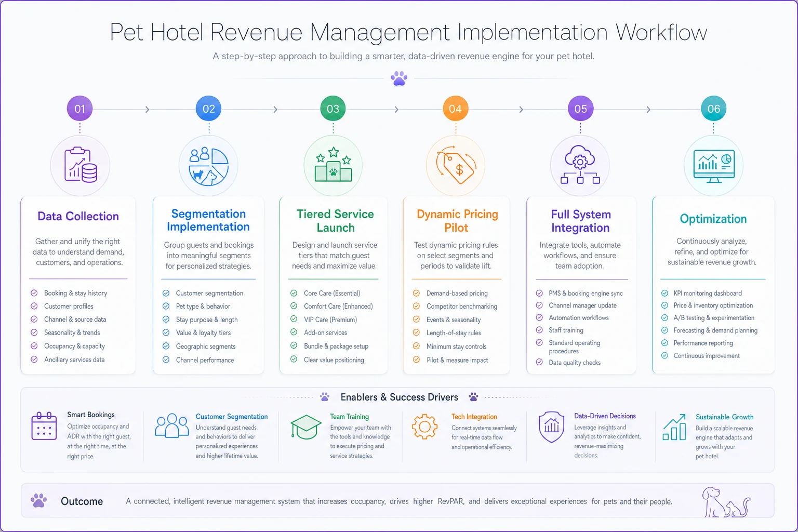Click the Segmentation Implementation card title
Viewport: 798px width, 532px height.
point(208,220)
